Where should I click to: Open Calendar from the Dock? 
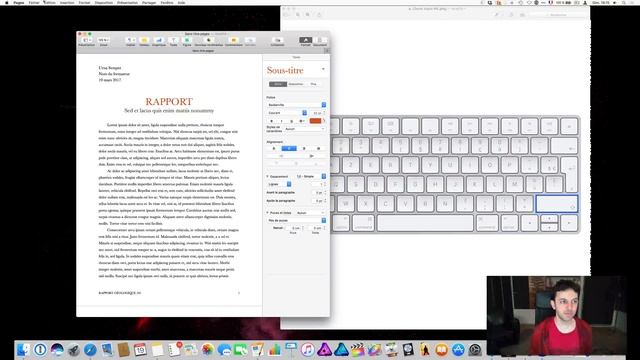[x=140, y=350]
